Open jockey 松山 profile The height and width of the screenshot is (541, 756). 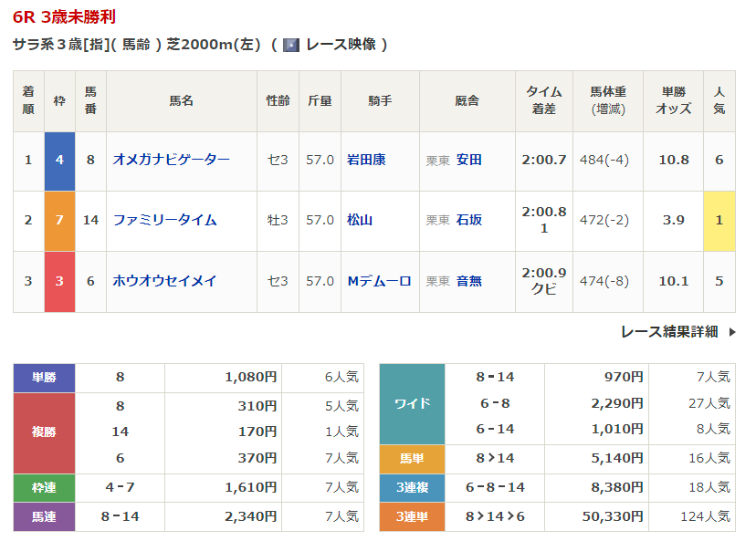pyautogui.click(x=360, y=220)
